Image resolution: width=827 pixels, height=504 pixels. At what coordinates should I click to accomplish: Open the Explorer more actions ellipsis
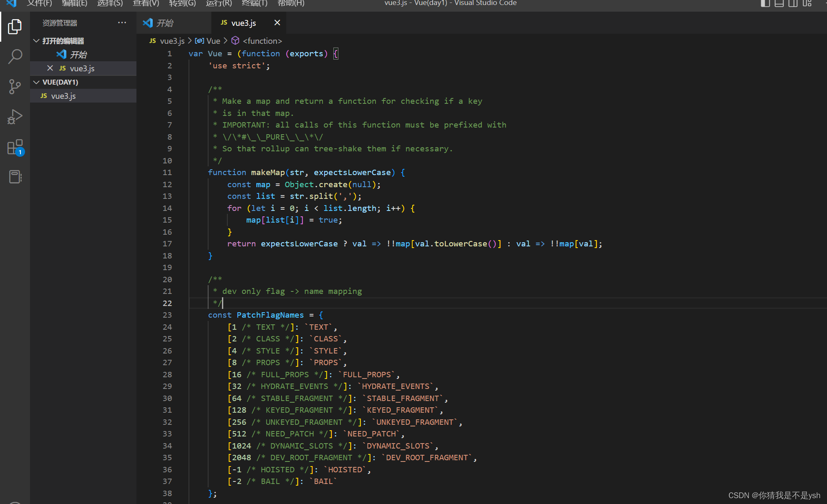click(122, 23)
